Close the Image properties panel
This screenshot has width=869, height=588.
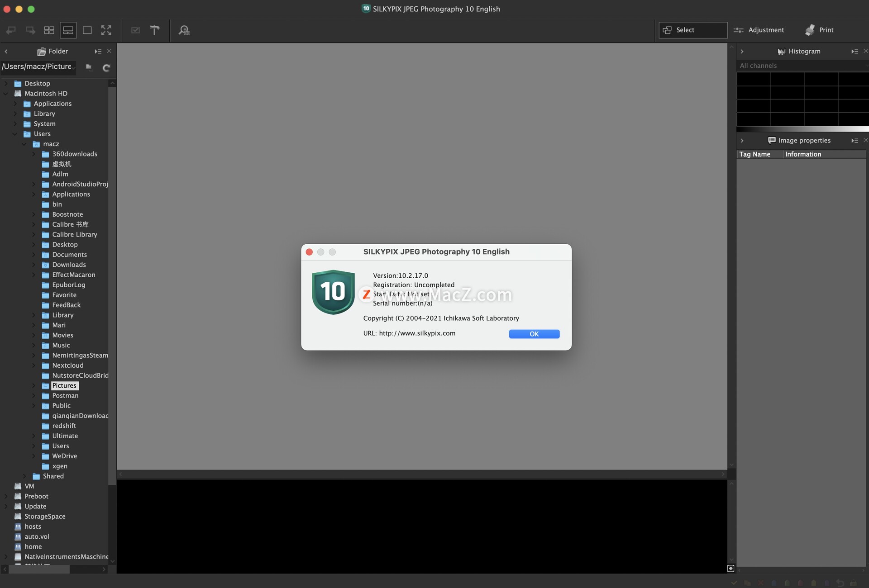[865, 140]
